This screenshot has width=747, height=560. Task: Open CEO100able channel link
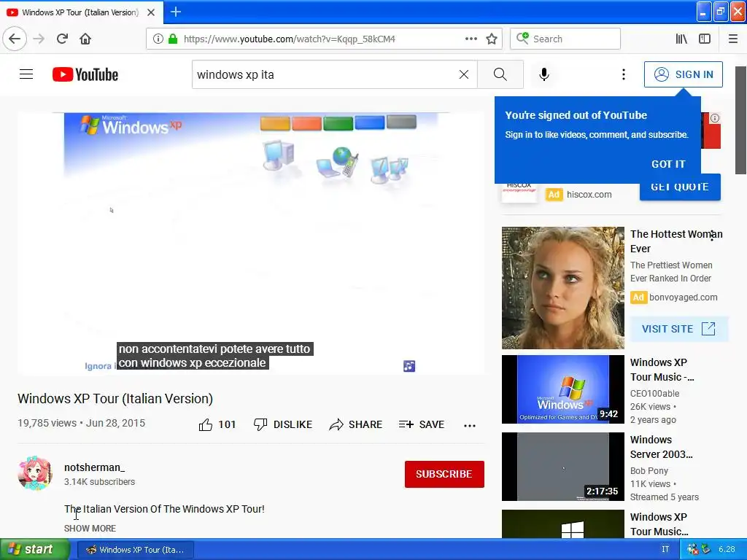[x=654, y=393]
